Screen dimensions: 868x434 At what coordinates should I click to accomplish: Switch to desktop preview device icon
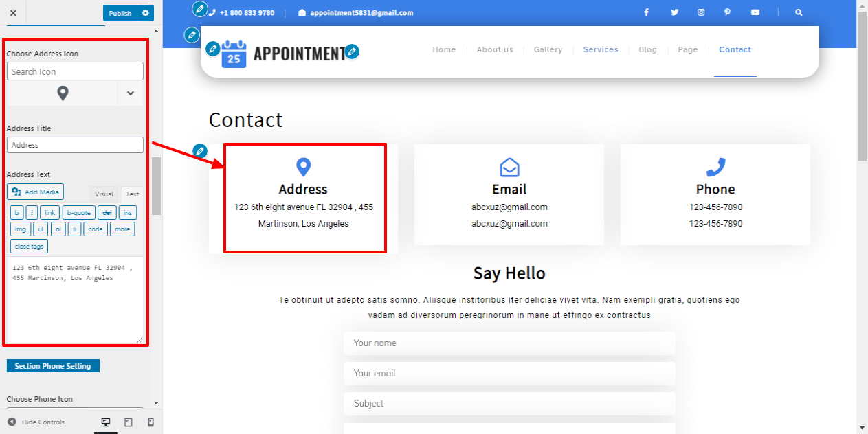point(106,422)
